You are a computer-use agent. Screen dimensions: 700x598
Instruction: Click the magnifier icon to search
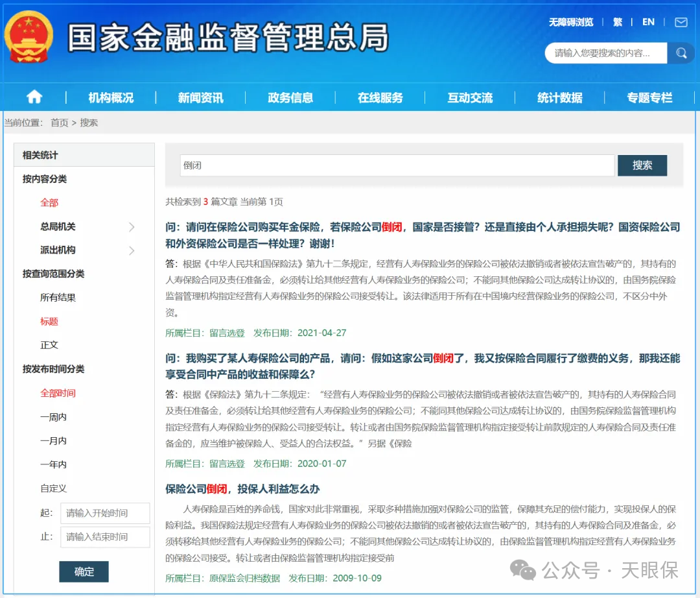coord(681,53)
